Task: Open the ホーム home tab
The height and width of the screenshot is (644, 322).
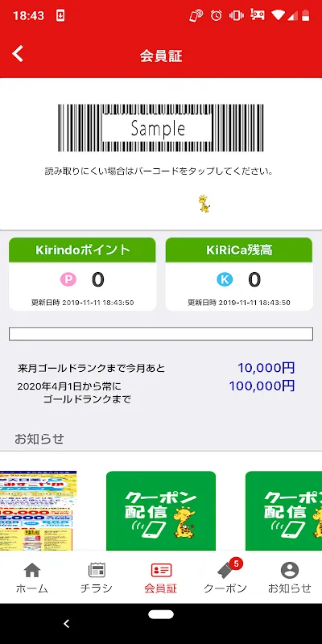Action: (32, 578)
